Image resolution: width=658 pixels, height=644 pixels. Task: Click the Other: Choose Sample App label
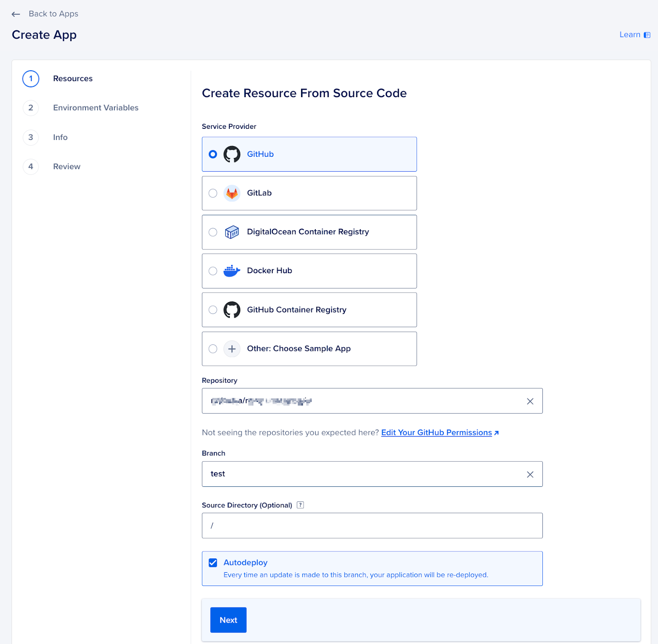(299, 349)
